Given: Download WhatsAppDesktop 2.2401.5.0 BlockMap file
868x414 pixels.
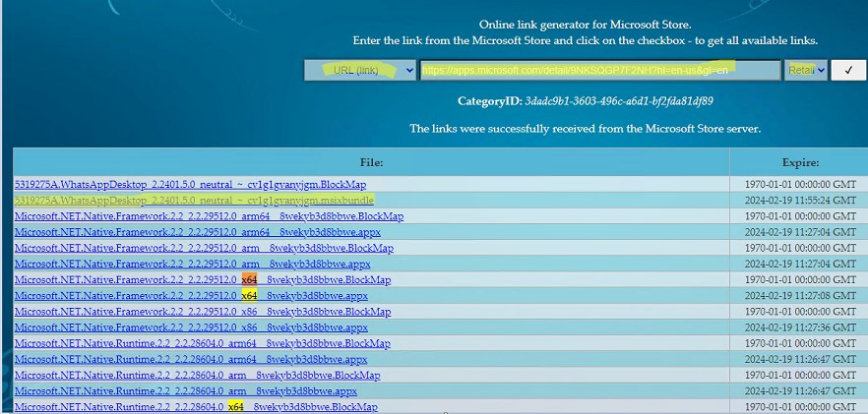Looking at the screenshot, I should (191, 184).
